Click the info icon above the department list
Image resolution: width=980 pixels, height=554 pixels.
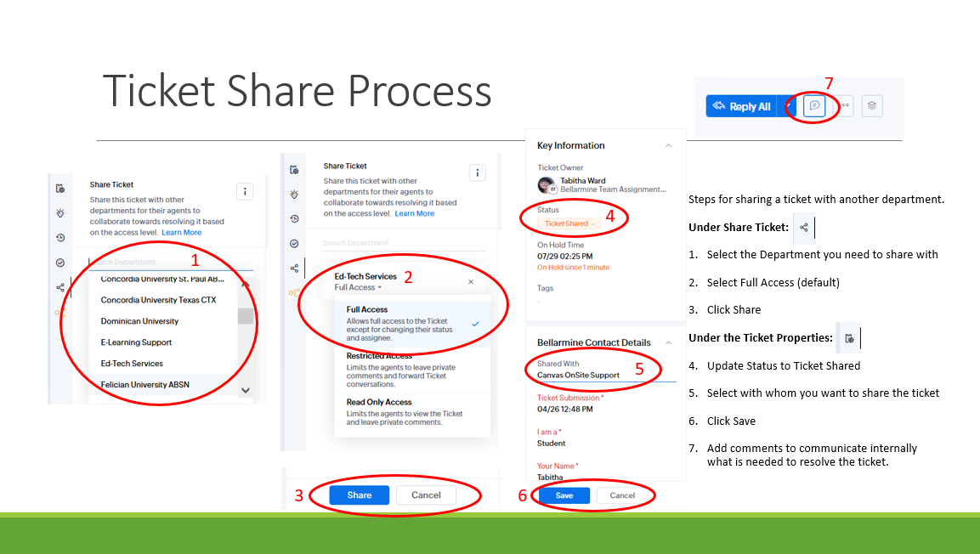244,191
